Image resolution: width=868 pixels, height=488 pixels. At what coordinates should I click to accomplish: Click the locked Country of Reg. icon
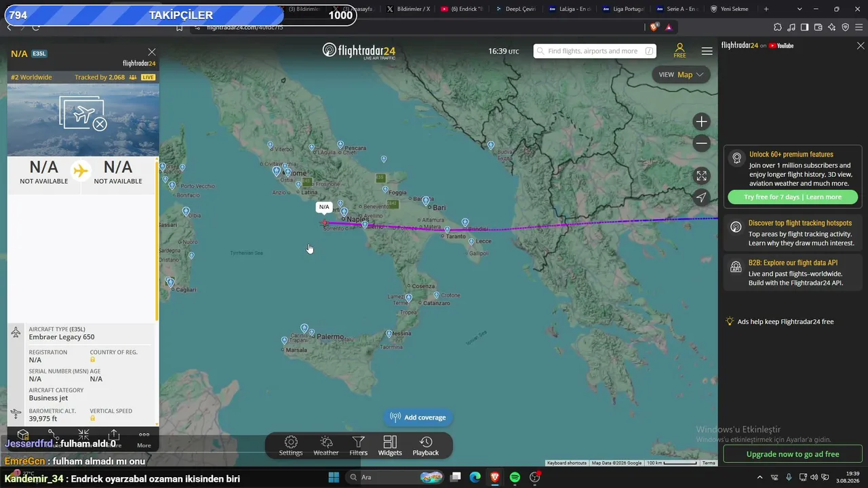point(93,360)
